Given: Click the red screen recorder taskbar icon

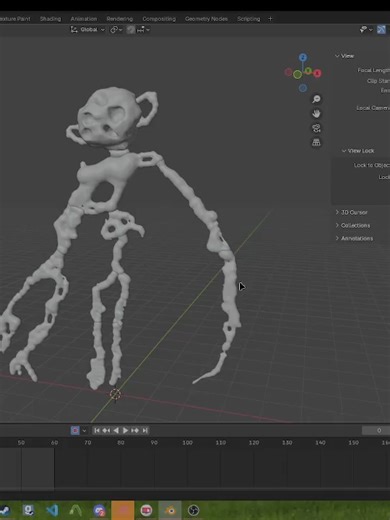Looking at the screenshot, I should [146, 510].
